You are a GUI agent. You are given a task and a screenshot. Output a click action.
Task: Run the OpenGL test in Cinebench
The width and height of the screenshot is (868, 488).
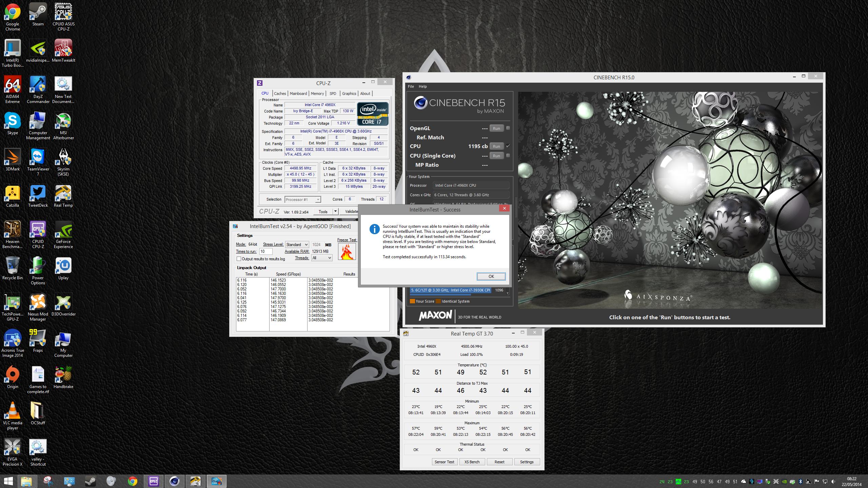click(x=496, y=128)
